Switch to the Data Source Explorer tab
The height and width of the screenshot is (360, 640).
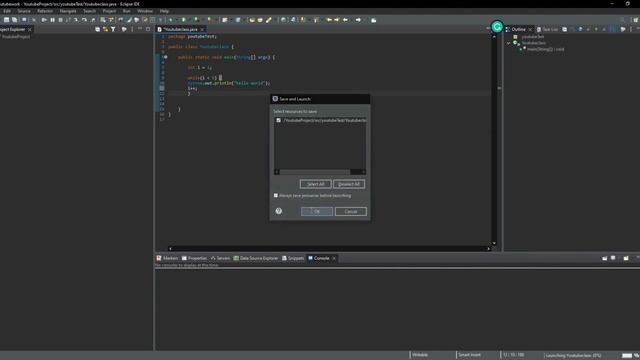click(256, 258)
